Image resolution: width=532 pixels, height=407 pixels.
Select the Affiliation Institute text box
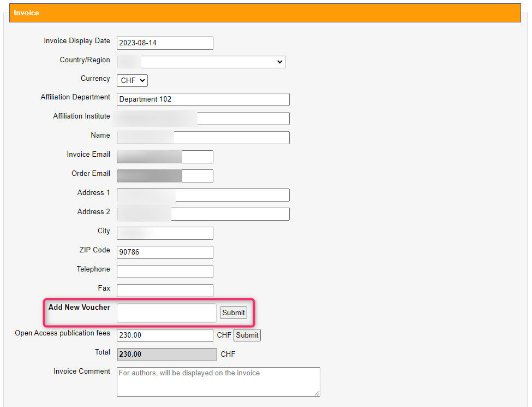(x=203, y=119)
